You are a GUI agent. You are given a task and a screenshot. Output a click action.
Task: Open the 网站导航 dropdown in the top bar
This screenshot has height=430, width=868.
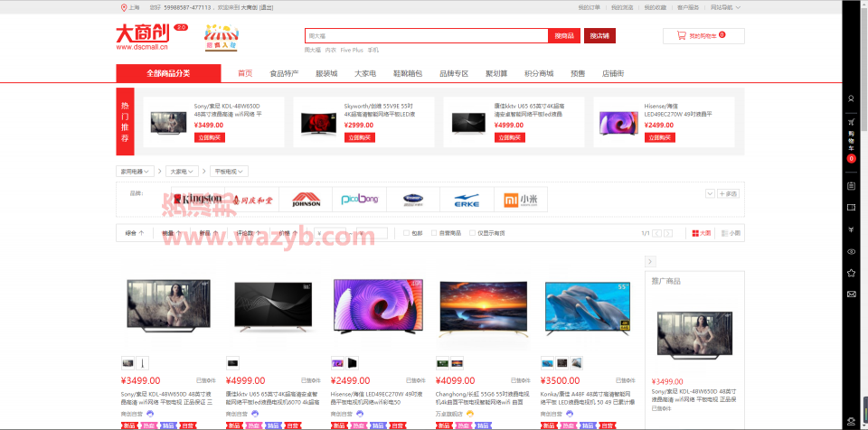[724, 7]
